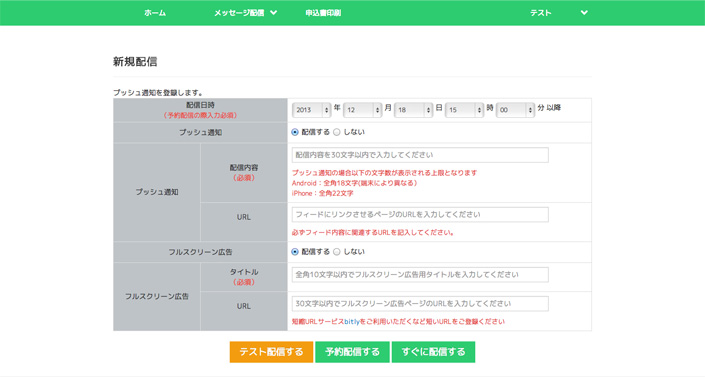Focus the 配信内容 30-character text field
This screenshot has height=377, width=705.
[420, 155]
